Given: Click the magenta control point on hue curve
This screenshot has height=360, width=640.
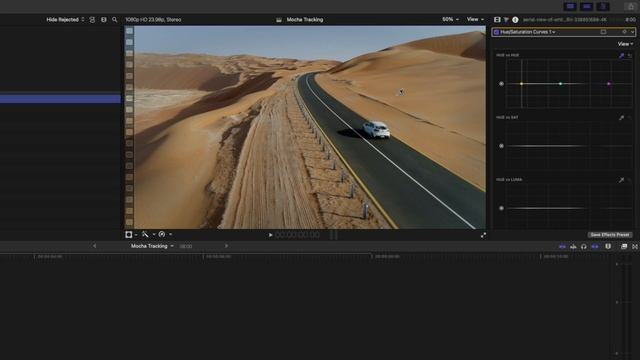Looking at the screenshot, I should click(x=609, y=84).
